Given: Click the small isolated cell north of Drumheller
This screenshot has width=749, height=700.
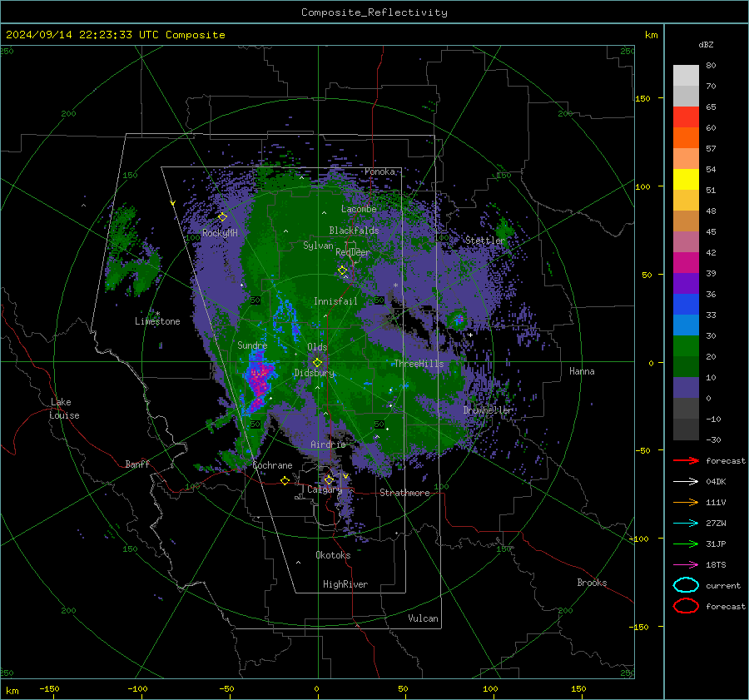Looking at the screenshot, I should coord(459,319).
